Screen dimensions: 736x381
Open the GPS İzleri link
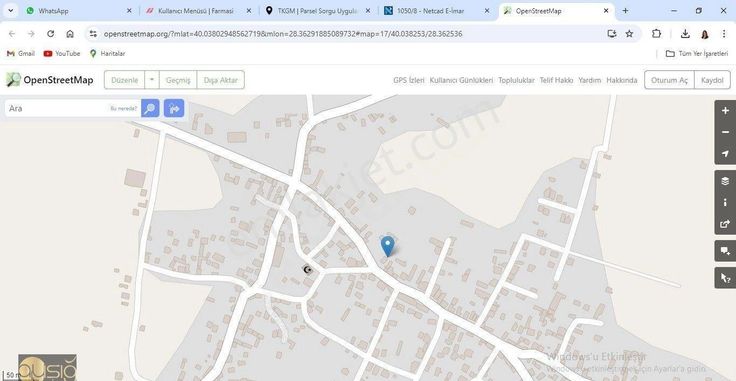tap(409, 80)
